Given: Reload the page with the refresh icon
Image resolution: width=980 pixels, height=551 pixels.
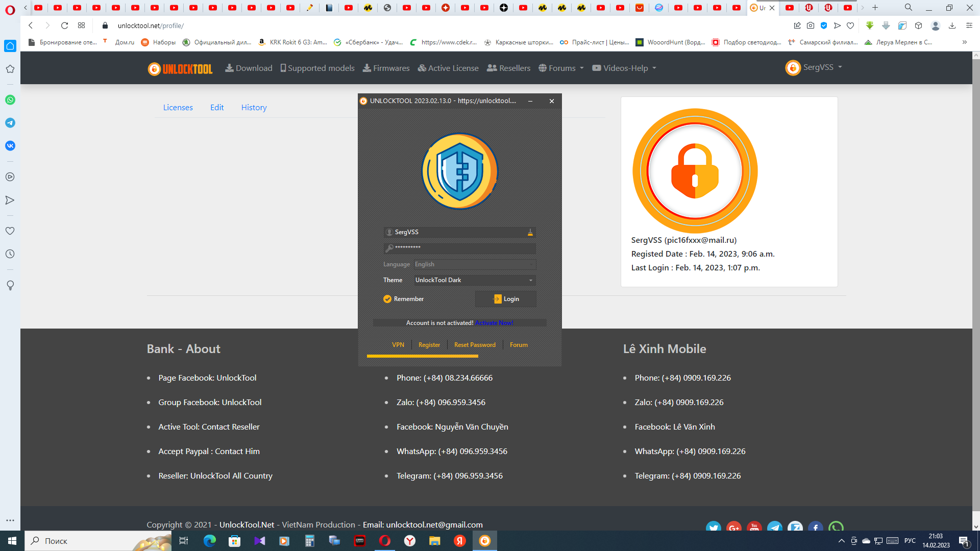Looking at the screenshot, I should pyautogui.click(x=64, y=26).
